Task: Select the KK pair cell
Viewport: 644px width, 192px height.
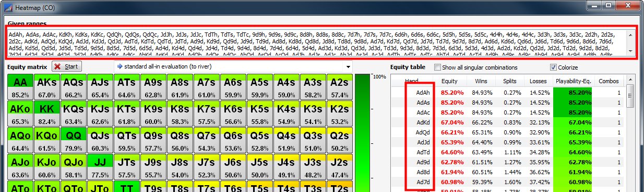Action: (46, 114)
